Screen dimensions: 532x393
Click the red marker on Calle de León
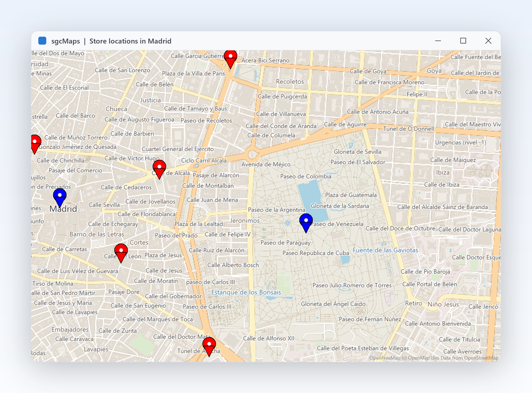click(121, 253)
